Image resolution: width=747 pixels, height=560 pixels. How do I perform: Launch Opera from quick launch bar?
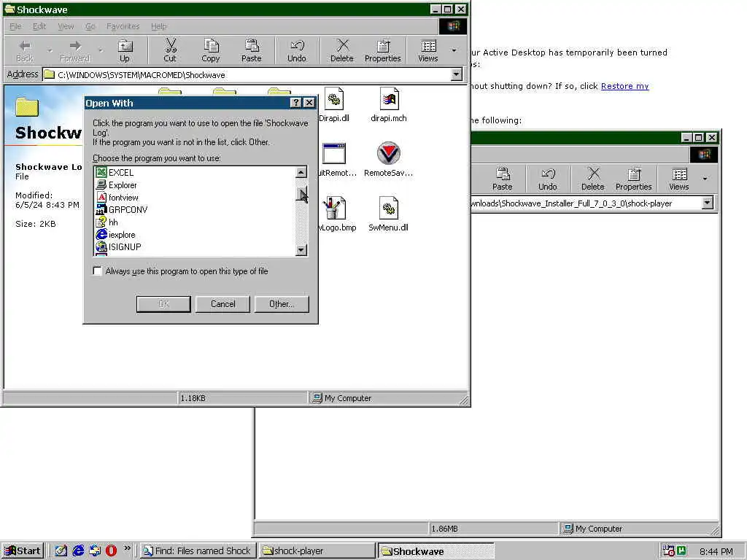(x=111, y=551)
